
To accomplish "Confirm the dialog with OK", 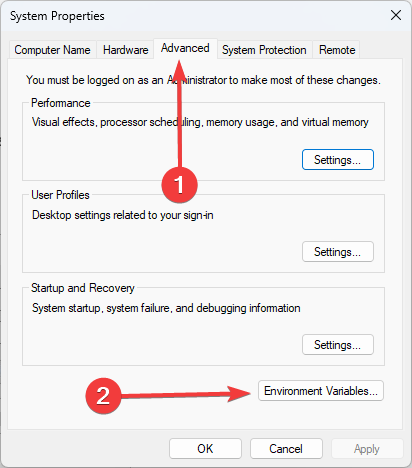I will point(205,449).
